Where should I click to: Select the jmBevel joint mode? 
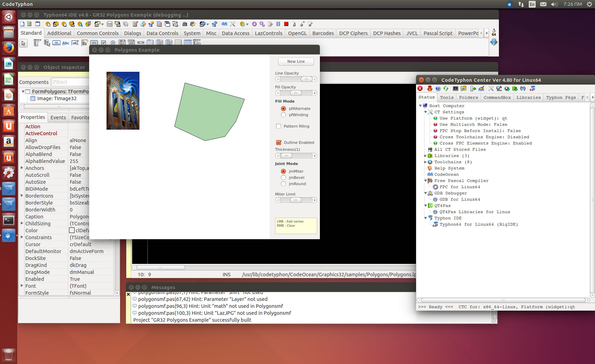pos(293,177)
